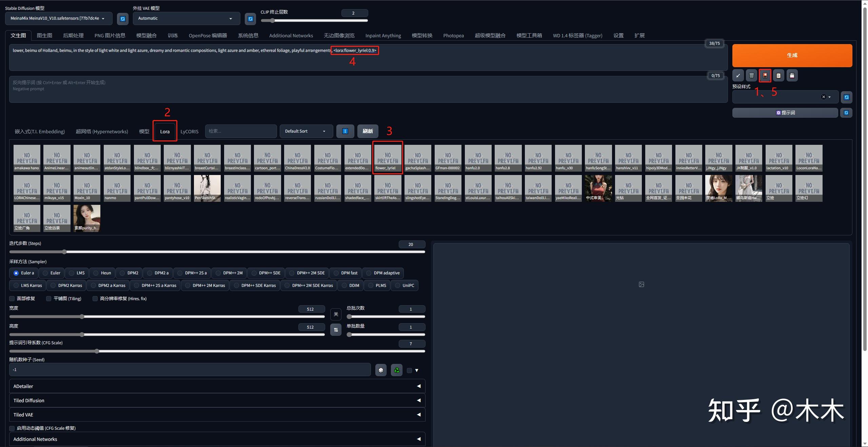Click the swap width and height button

click(336, 330)
